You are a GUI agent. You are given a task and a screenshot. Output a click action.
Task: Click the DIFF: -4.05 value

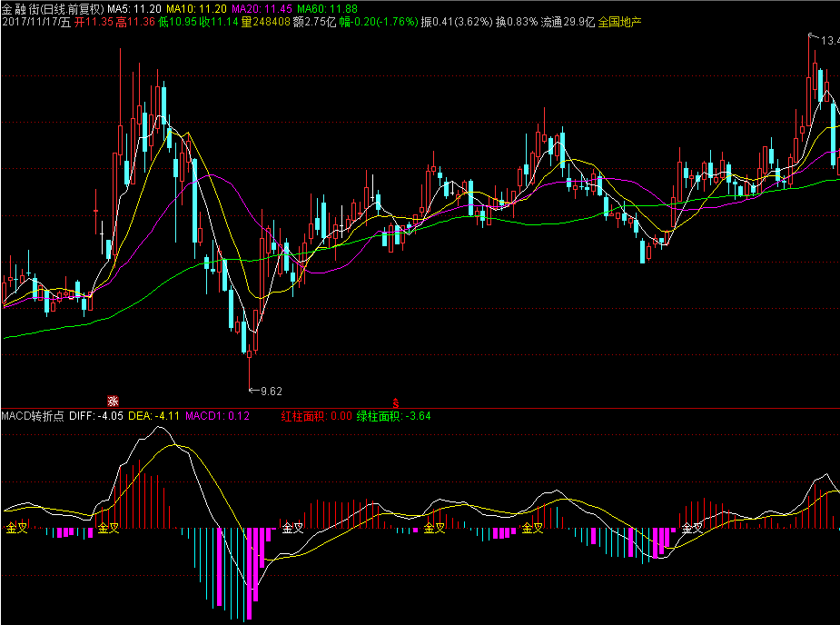point(96,416)
